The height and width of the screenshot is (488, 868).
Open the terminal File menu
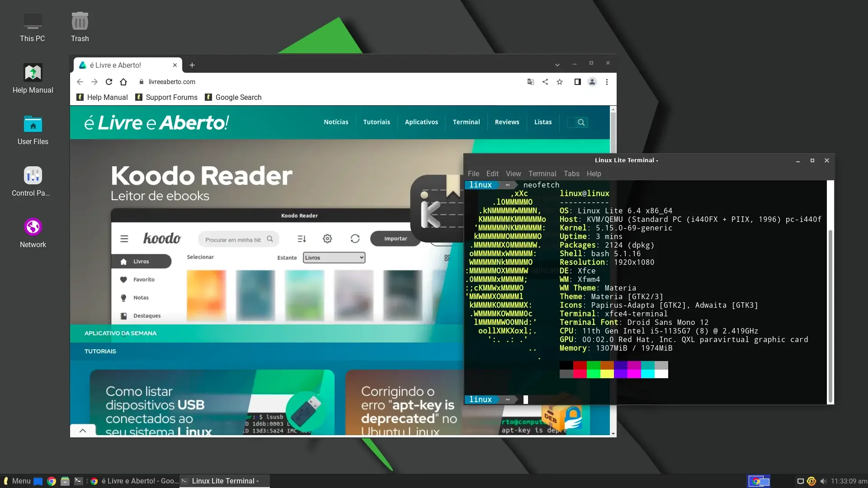point(473,174)
